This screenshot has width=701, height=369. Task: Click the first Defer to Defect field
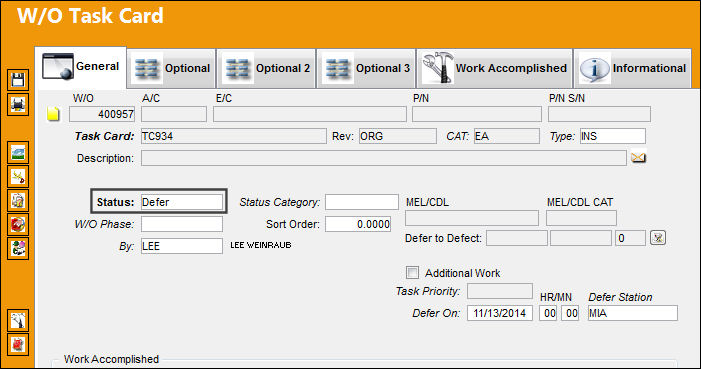pos(517,238)
